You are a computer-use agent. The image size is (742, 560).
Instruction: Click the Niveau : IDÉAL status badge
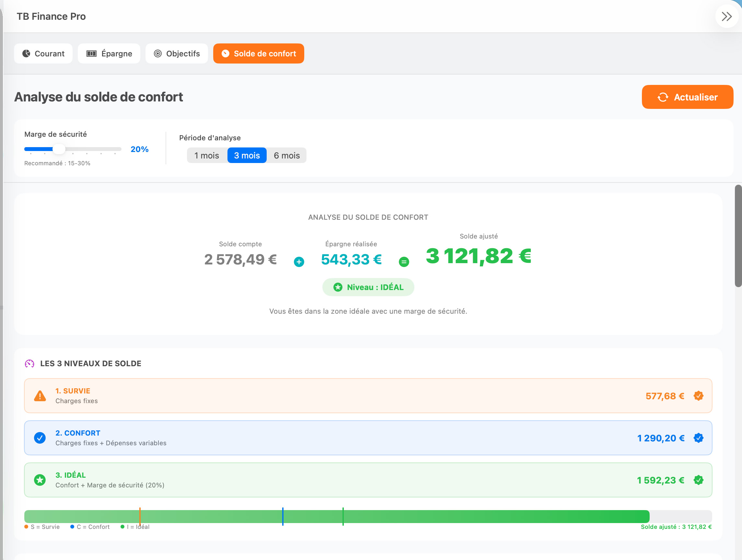(368, 287)
